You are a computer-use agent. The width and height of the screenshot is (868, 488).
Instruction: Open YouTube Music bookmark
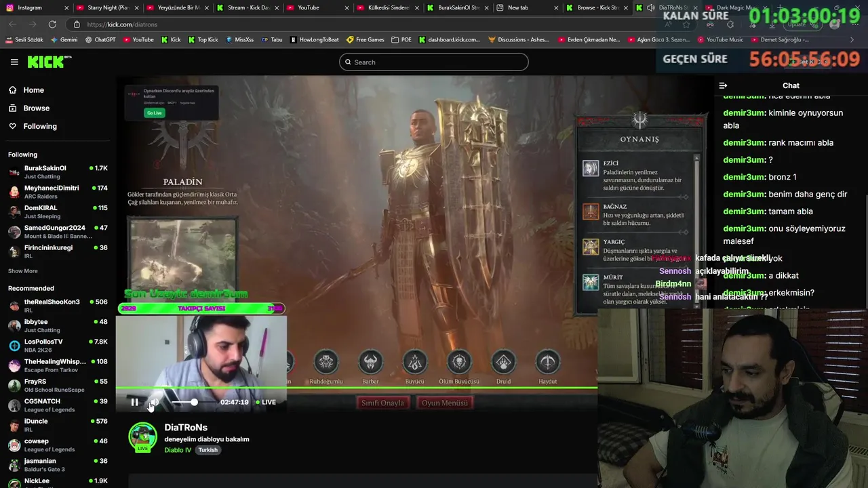coord(721,39)
